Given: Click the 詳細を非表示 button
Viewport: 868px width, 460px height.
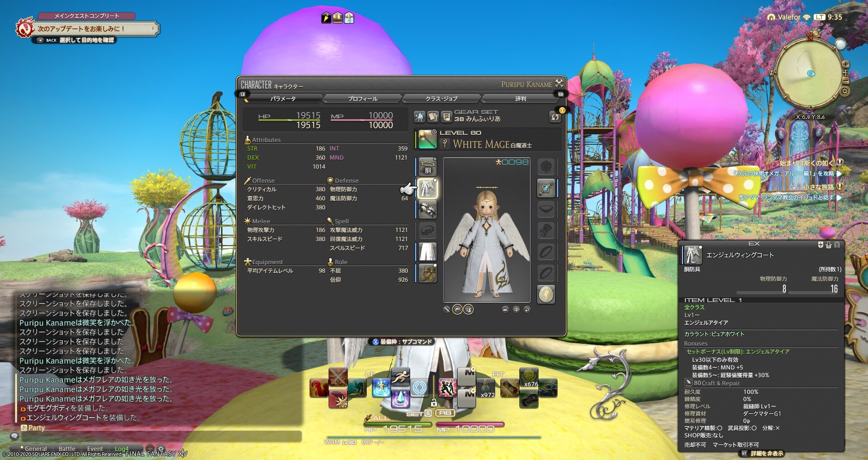Looking at the screenshot, I should (x=762, y=454).
